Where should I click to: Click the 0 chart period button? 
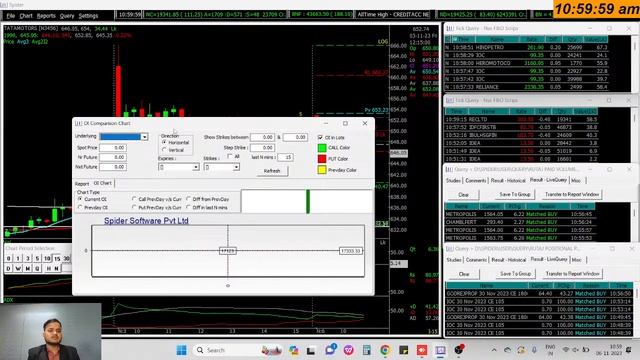[8, 259]
